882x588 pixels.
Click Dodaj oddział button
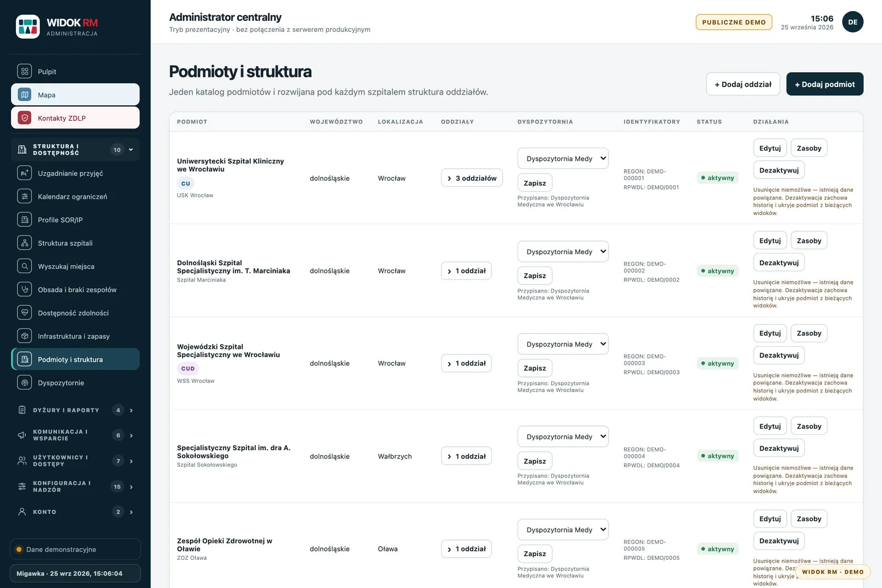coord(743,84)
